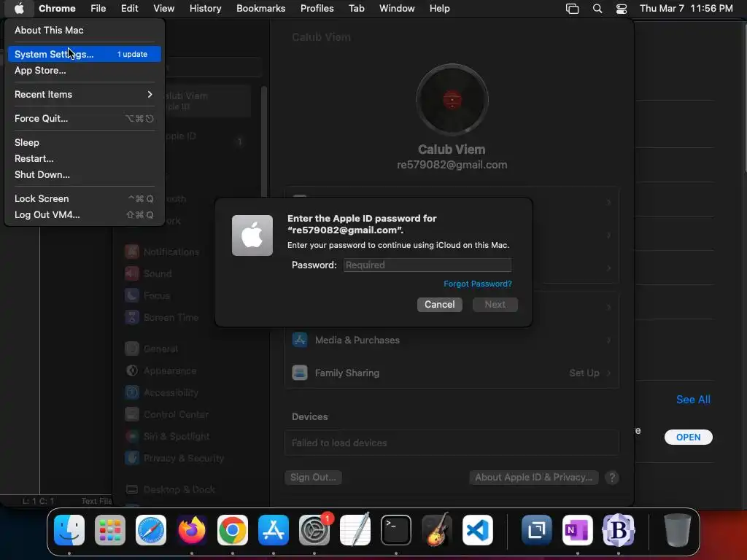Open the File menu
The image size is (747, 560).
(98, 8)
